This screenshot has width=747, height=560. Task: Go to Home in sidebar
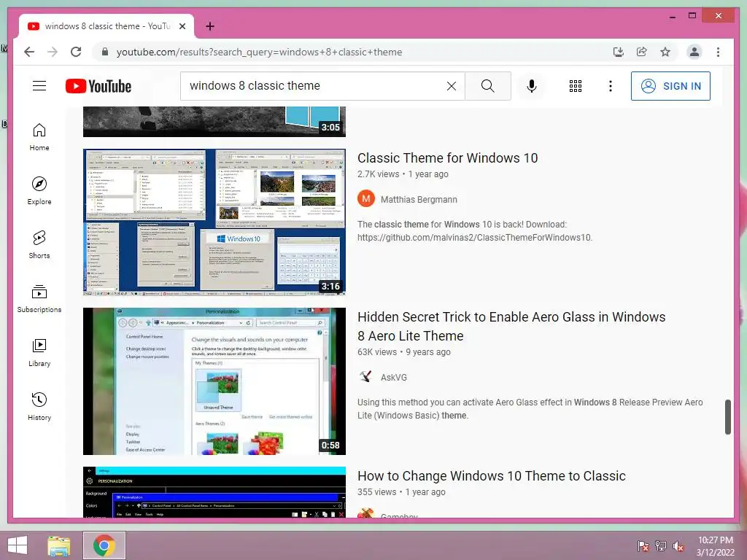[x=39, y=137]
